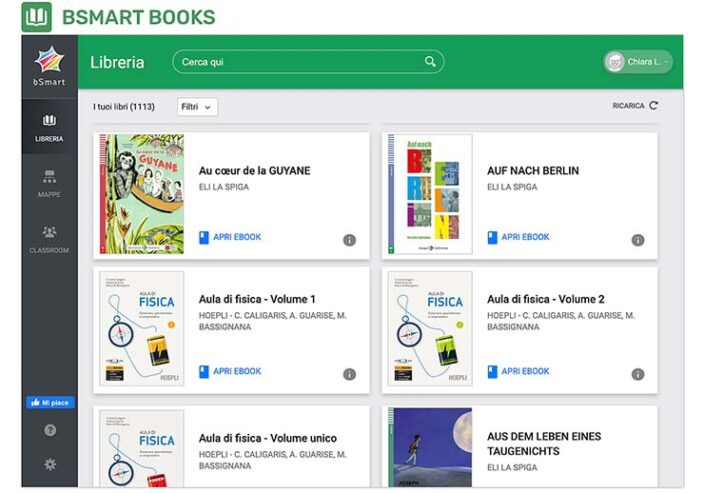Viewport: 704px width, 493px height.
Task: Open info icon for Aula di fisica Volume 2
Action: pyautogui.click(x=637, y=374)
